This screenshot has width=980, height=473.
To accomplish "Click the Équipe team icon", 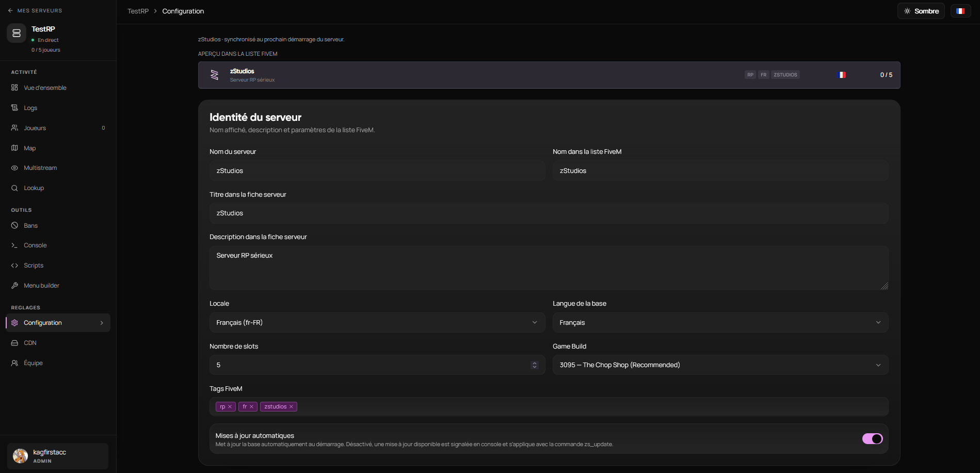I will pyautogui.click(x=14, y=363).
